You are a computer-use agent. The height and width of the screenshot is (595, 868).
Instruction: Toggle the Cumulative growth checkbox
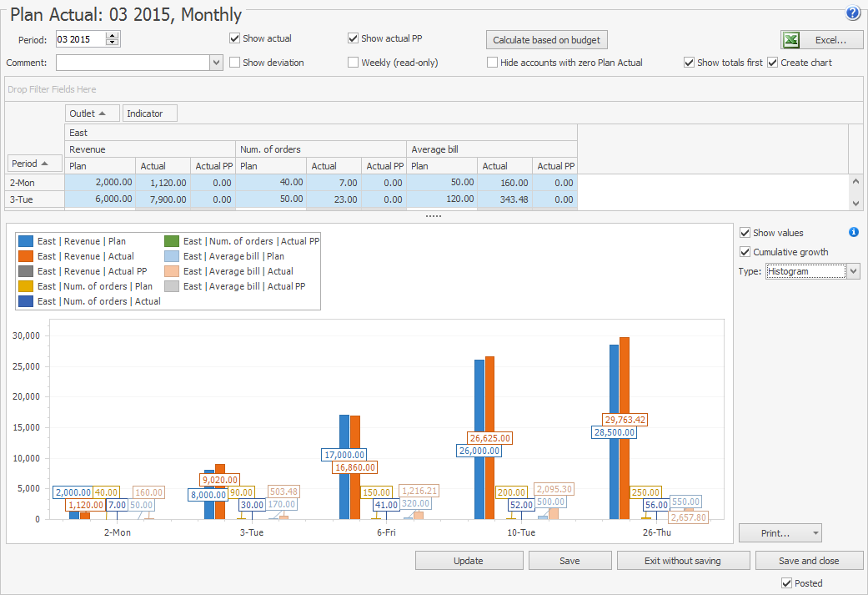click(745, 252)
